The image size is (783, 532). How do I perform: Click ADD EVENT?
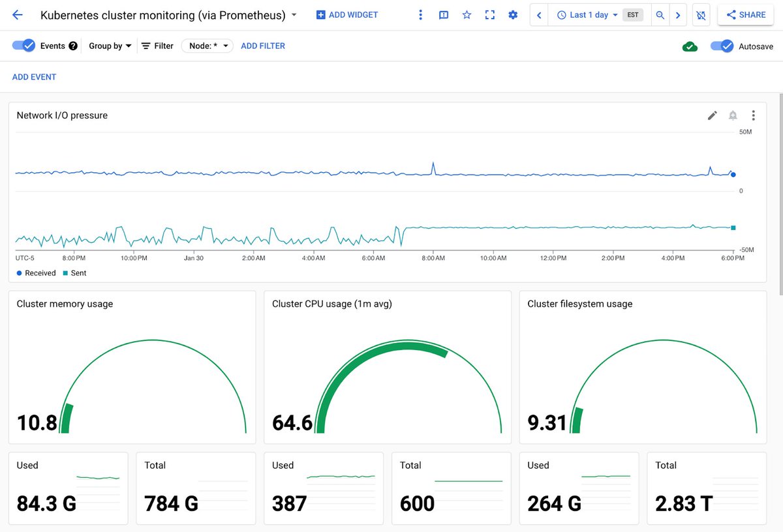[35, 77]
